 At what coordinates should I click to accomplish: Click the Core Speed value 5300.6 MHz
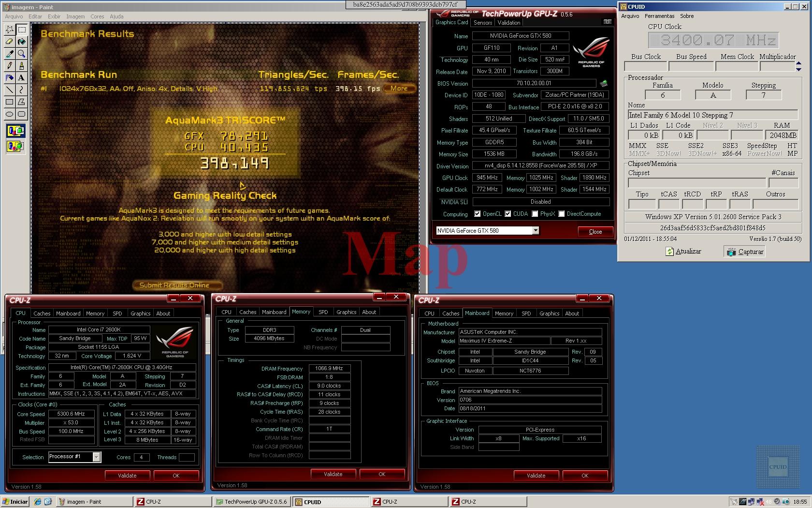point(71,414)
